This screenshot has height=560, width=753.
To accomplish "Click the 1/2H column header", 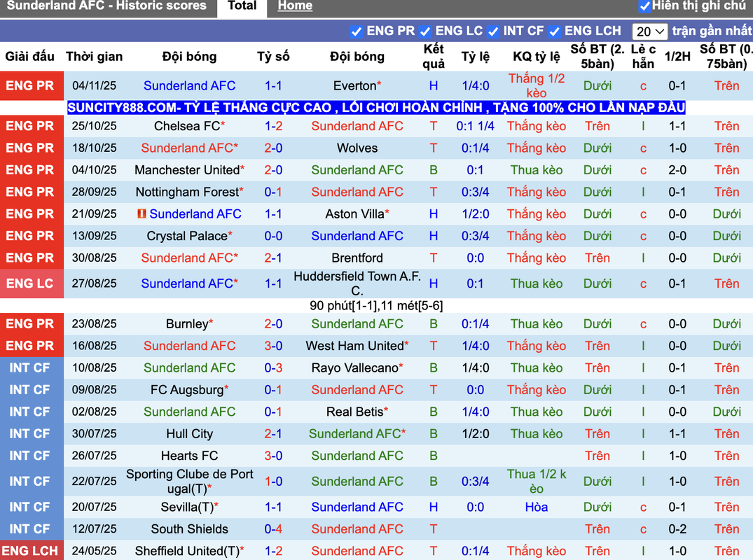I will coord(677,57).
